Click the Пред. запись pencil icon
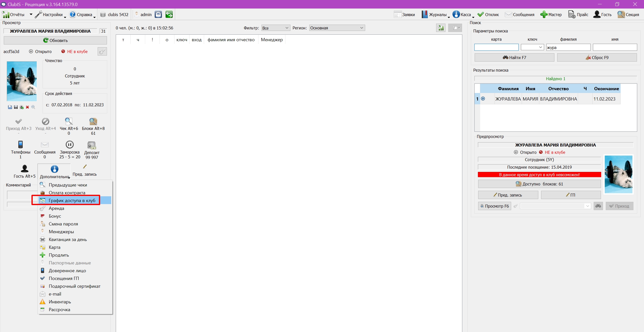Screen dimensions: 644x332 click(x=85, y=167)
